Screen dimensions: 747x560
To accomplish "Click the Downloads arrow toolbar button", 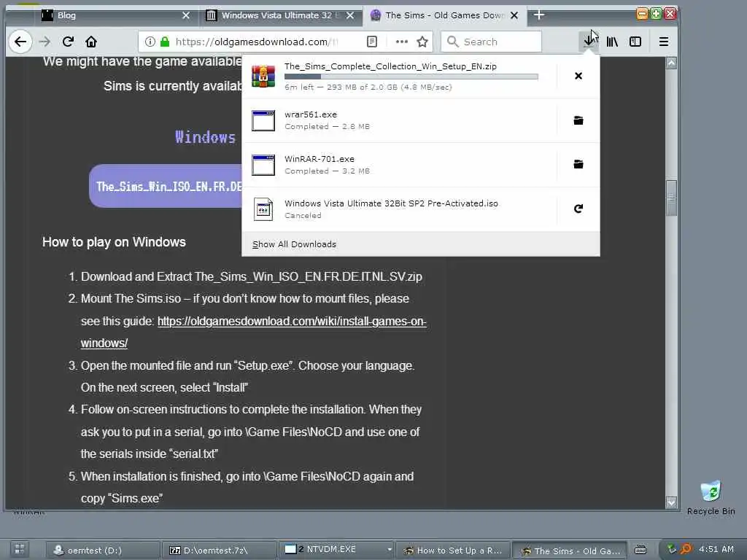I will pyautogui.click(x=589, y=42).
